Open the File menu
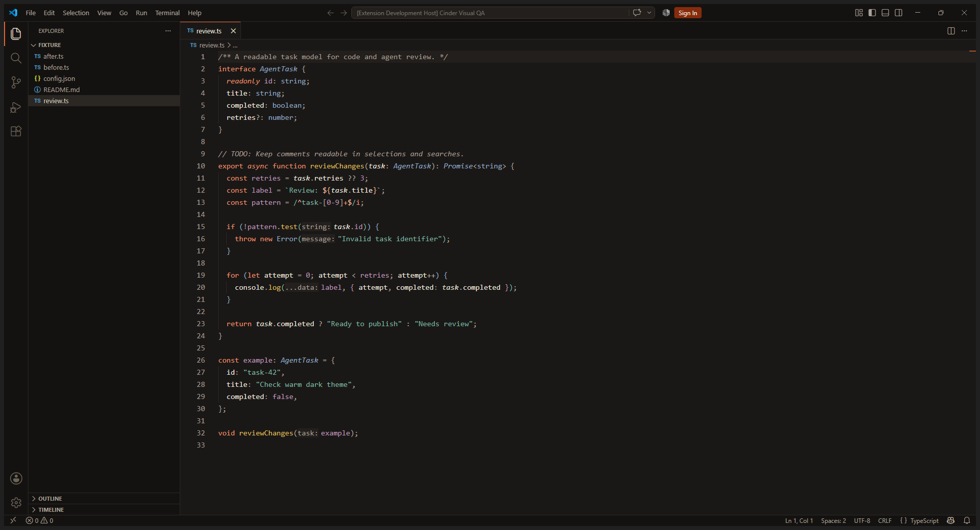This screenshot has width=980, height=530. coord(31,13)
